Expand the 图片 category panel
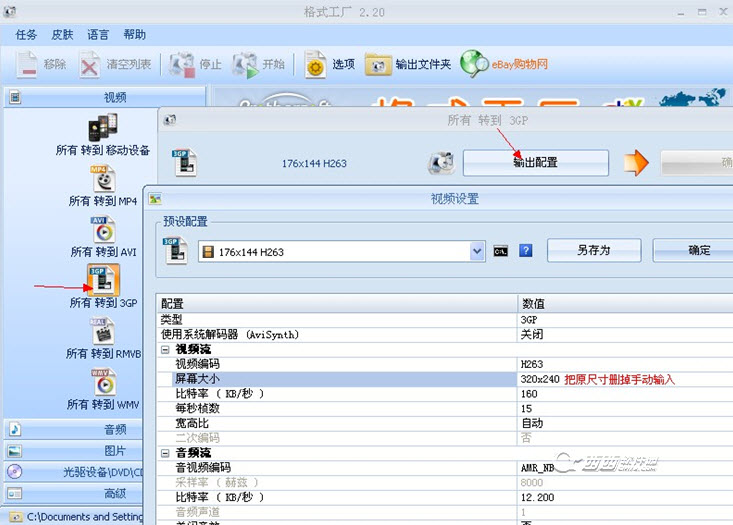The width and height of the screenshot is (733, 525). pyautogui.click(x=74, y=451)
